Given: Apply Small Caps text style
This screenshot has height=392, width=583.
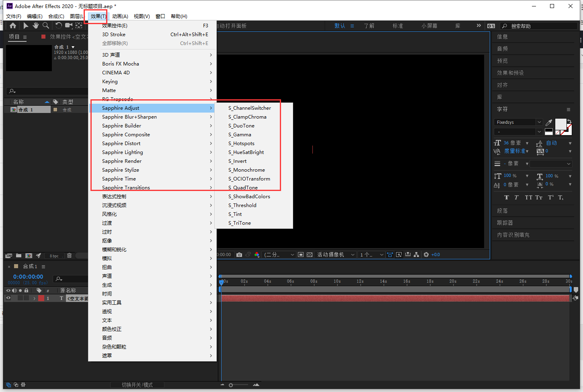Looking at the screenshot, I should point(539,197).
